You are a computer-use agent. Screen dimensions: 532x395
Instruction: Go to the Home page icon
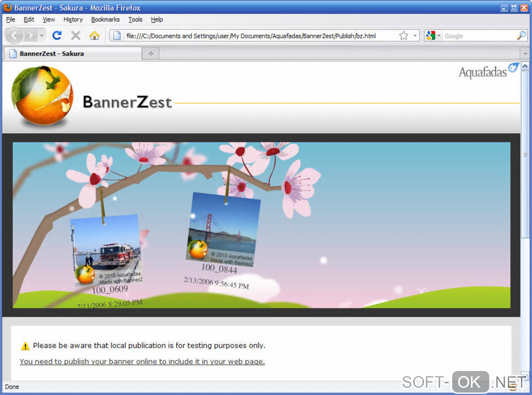[94, 35]
